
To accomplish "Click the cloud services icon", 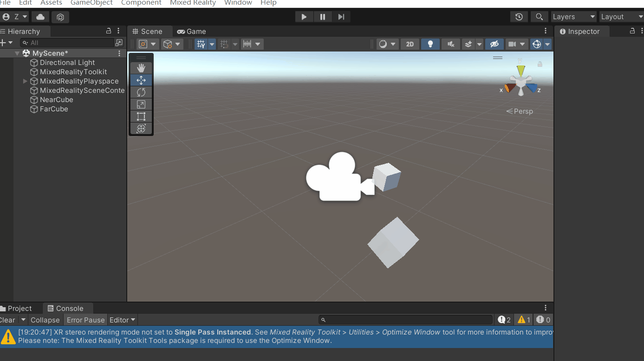I will pyautogui.click(x=40, y=17).
